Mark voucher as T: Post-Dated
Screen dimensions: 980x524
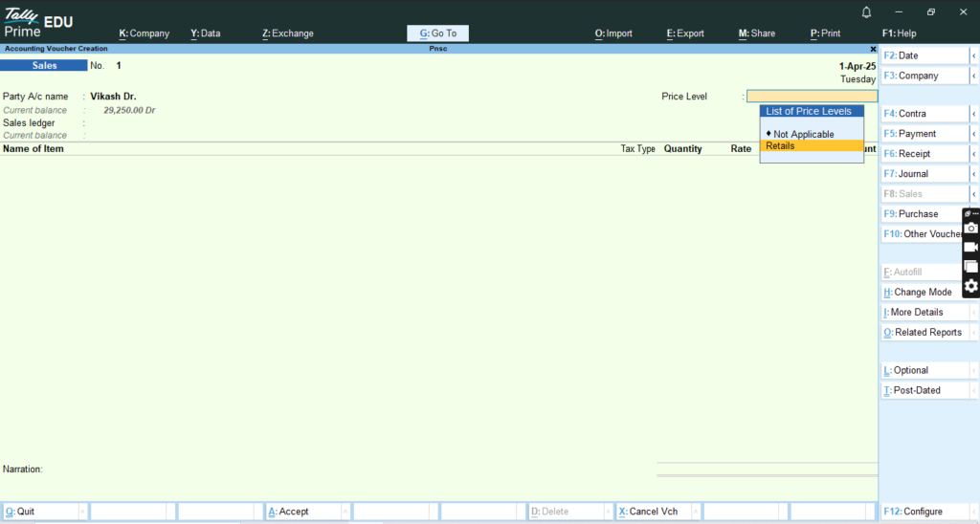pos(924,390)
